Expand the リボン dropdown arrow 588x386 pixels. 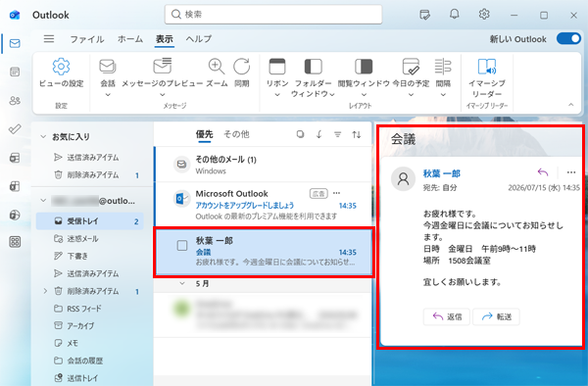pyautogui.click(x=277, y=95)
